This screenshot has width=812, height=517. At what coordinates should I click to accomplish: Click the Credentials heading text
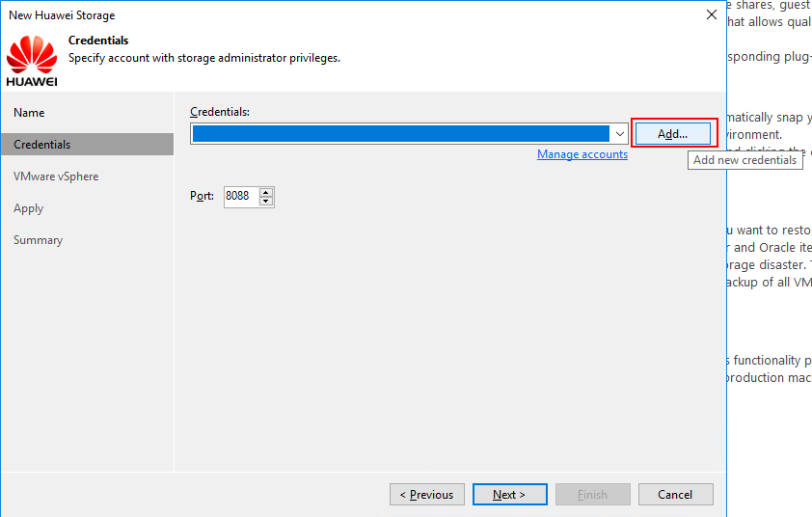pyautogui.click(x=98, y=41)
